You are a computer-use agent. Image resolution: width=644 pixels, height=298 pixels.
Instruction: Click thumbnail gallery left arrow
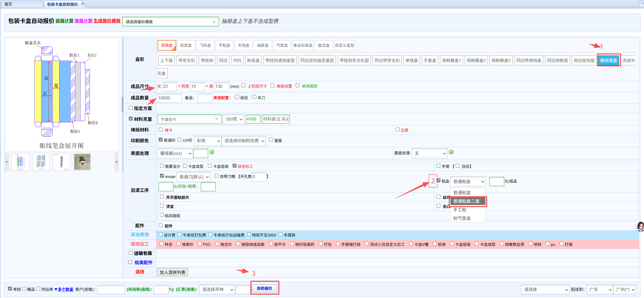pyautogui.click(x=7, y=162)
